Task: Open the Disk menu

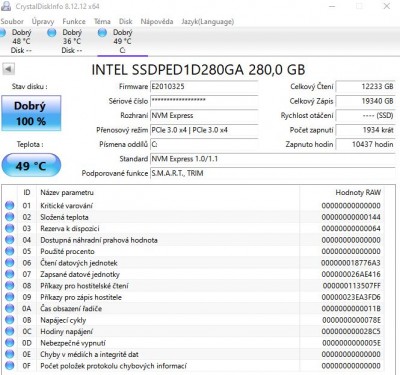Action: click(x=126, y=22)
